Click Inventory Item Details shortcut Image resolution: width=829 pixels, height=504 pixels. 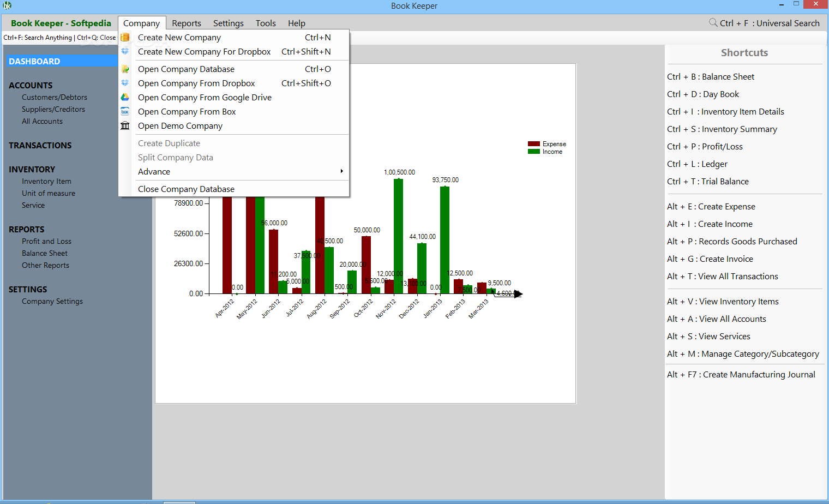(x=725, y=112)
